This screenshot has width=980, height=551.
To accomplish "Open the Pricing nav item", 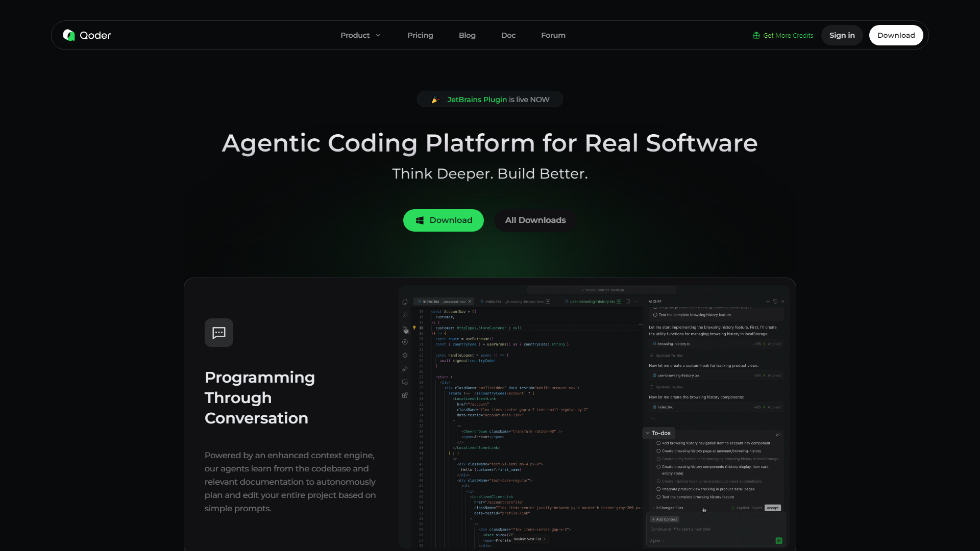I will tap(420, 35).
